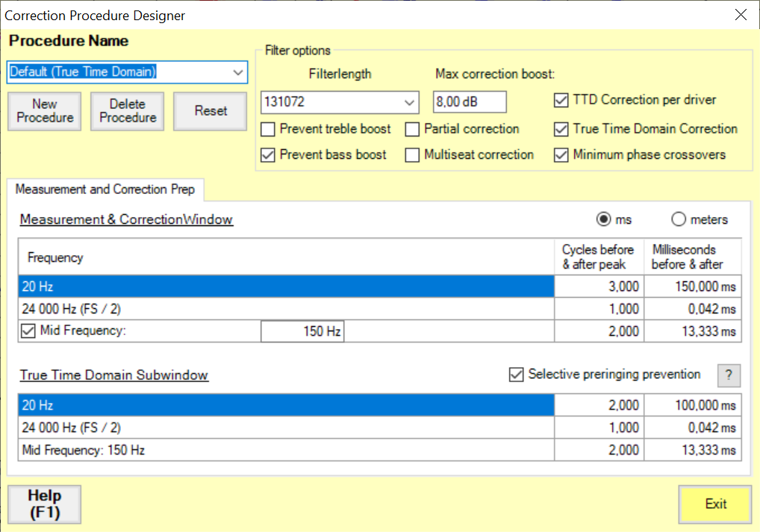
Task: Select 24 000 Hz row in True Time Domain Subwindow
Action: [286, 428]
